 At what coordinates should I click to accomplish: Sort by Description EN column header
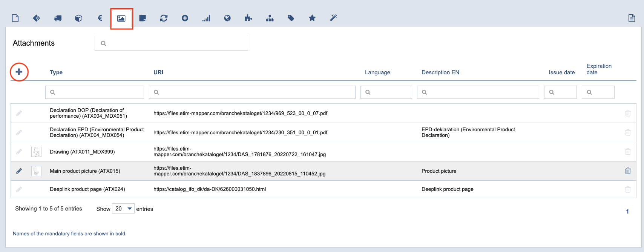(x=440, y=72)
